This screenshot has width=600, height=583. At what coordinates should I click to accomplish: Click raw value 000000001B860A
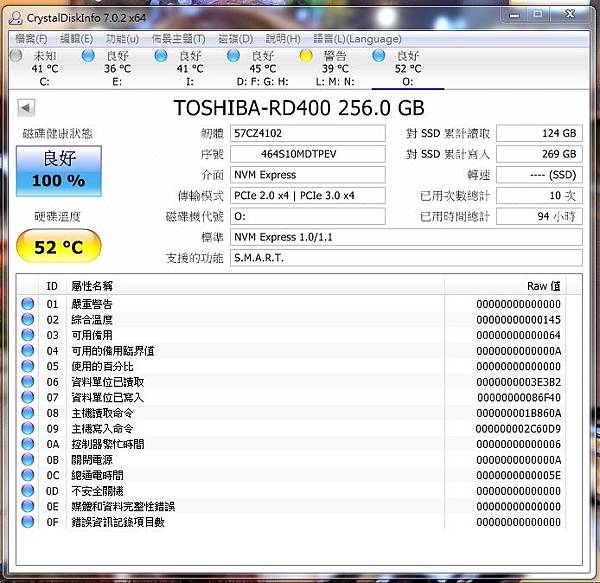[518, 413]
